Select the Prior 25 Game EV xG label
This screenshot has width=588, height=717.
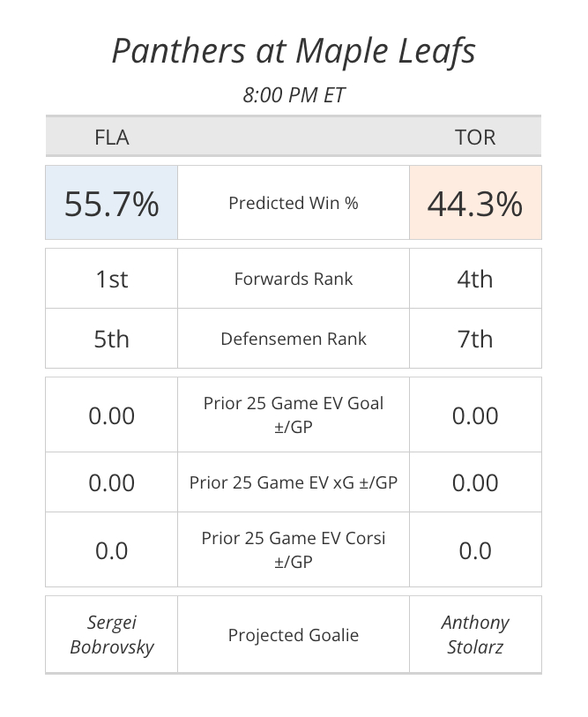(x=294, y=482)
